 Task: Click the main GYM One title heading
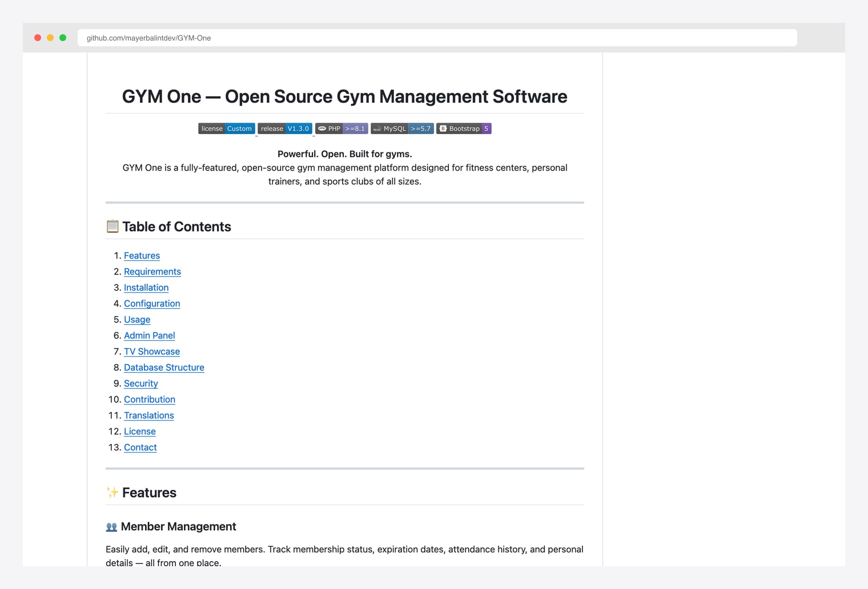pyautogui.click(x=345, y=96)
